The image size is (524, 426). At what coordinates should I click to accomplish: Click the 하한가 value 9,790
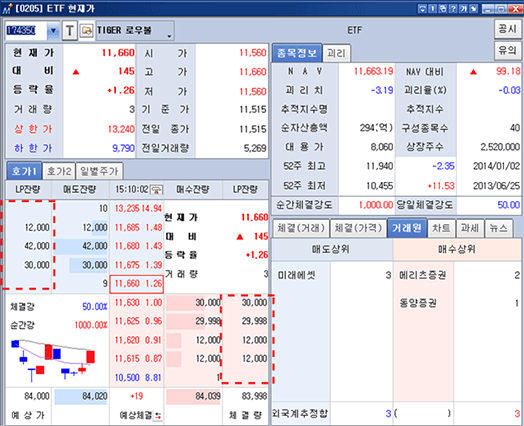[x=123, y=148]
